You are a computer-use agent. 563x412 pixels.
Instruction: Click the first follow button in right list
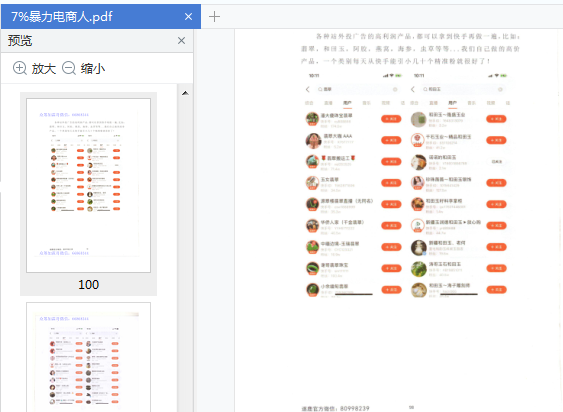click(496, 119)
